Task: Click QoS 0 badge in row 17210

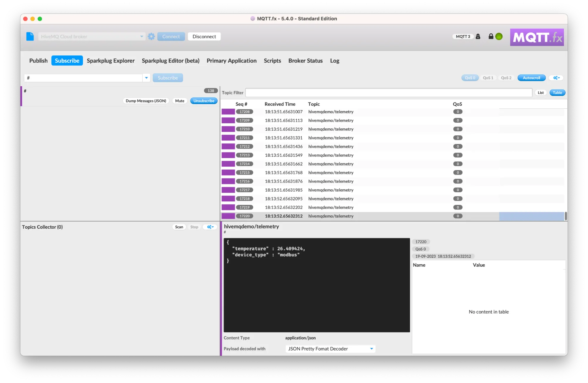Action: pos(458,129)
